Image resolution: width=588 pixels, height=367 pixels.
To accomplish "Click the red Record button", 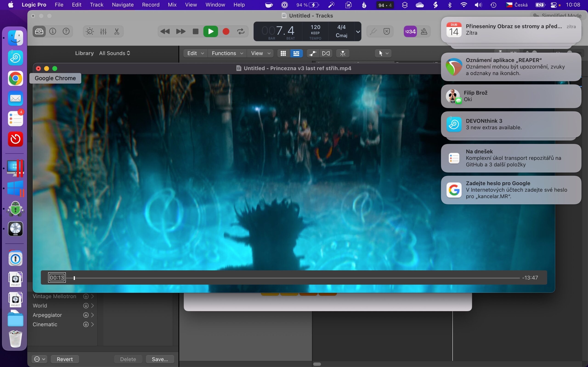I will click(x=226, y=31).
